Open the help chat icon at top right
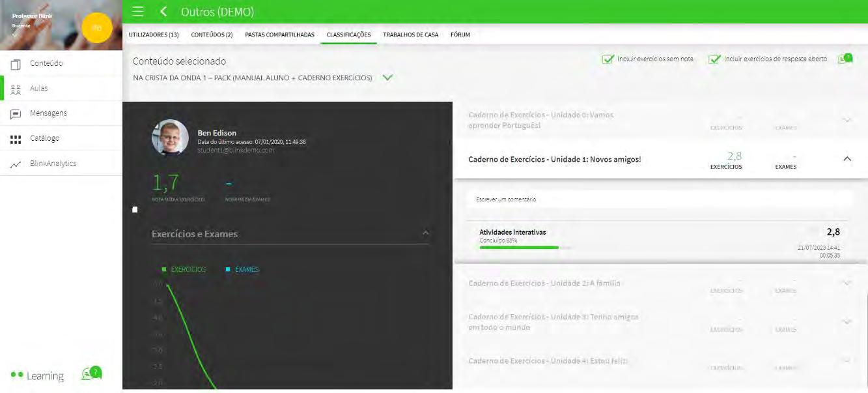868x393 pixels. (x=845, y=59)
